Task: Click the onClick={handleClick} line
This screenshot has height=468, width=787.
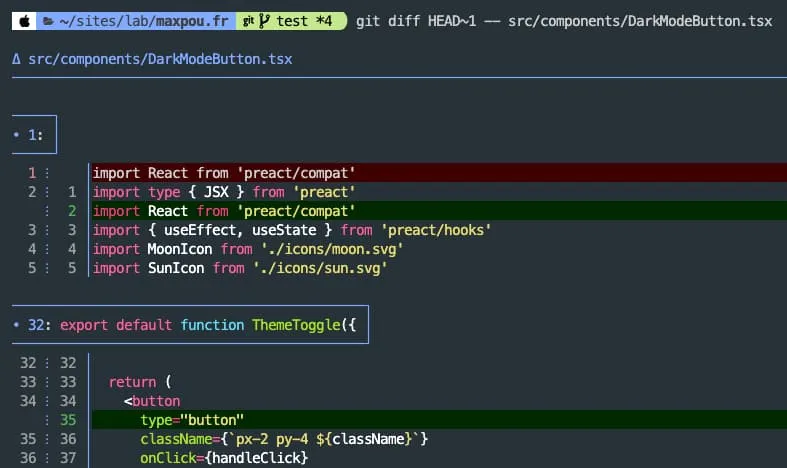Action: pyautogui.click(x=224, y=458)
